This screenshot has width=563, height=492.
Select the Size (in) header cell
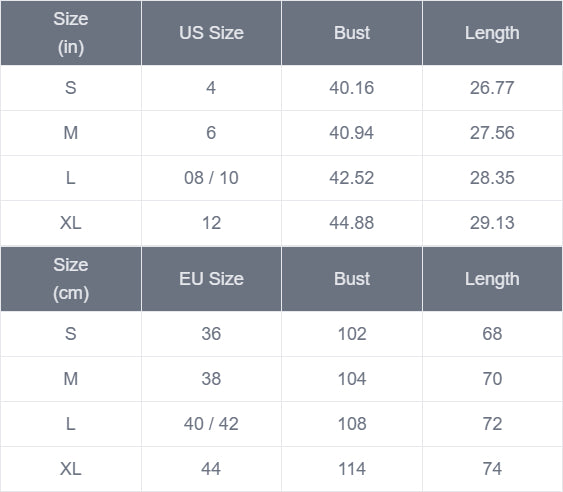coord(71,33)
